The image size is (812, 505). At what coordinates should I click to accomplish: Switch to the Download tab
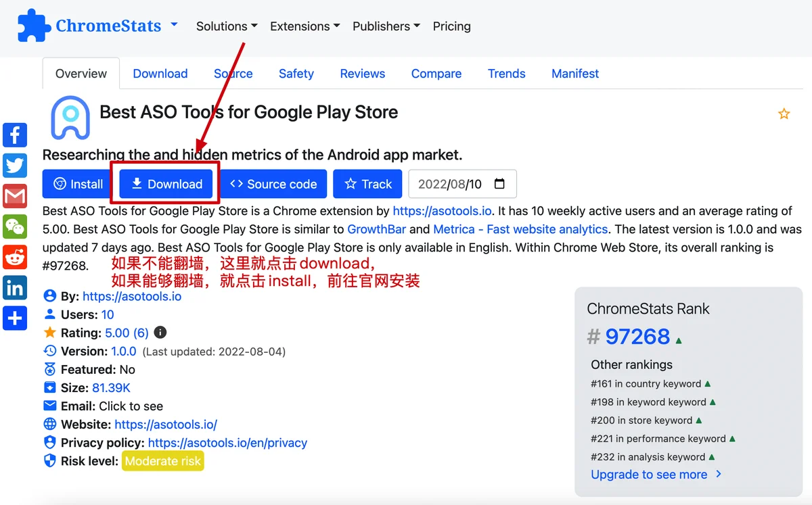click(x=160, y=74)
